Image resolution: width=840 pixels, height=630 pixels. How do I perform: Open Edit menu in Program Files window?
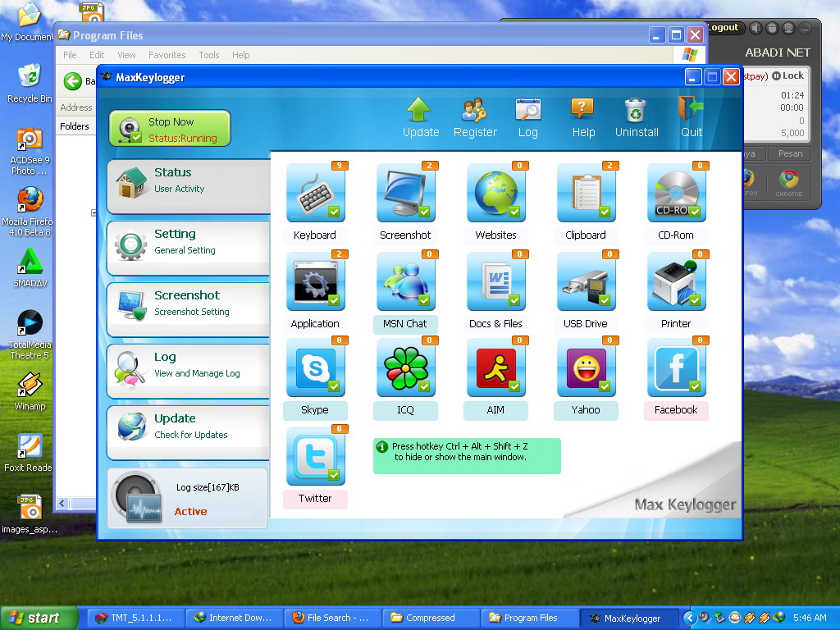[97, 55]
